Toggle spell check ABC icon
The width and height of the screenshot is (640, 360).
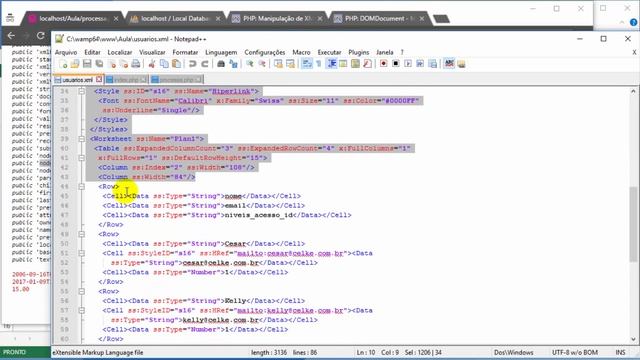click(x=449, y=64)
